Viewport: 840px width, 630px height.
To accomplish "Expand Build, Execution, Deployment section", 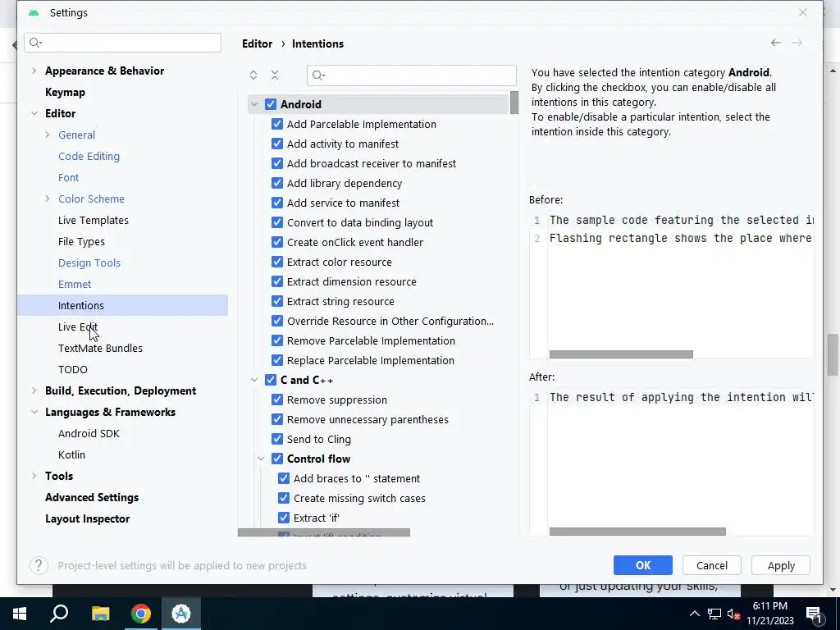I will pos(34,390).
